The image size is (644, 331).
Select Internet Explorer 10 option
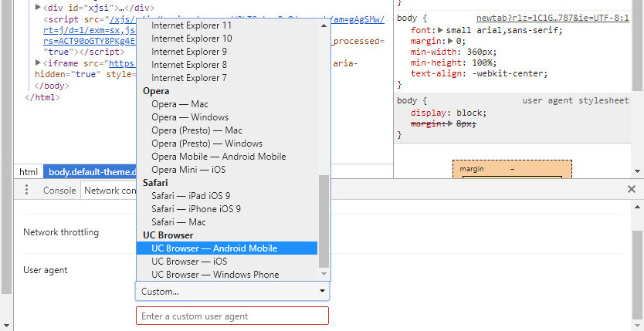point(227,39)
